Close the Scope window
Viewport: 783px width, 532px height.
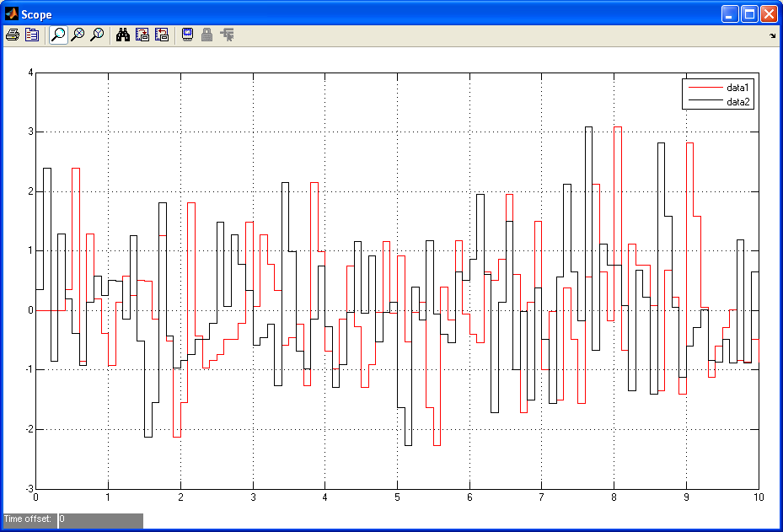tap(769, 14)
